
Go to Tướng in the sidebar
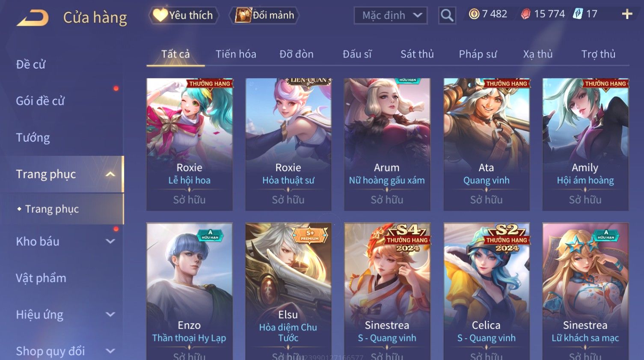pos(33,138)
